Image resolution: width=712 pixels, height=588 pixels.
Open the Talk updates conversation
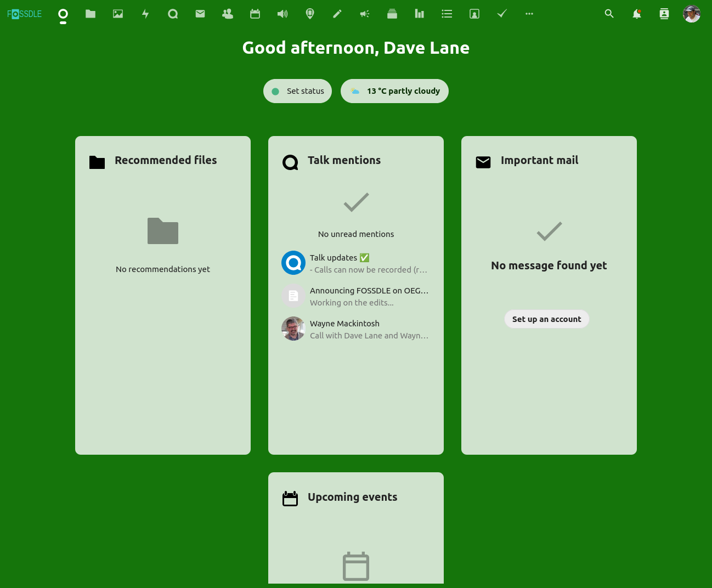356,263
